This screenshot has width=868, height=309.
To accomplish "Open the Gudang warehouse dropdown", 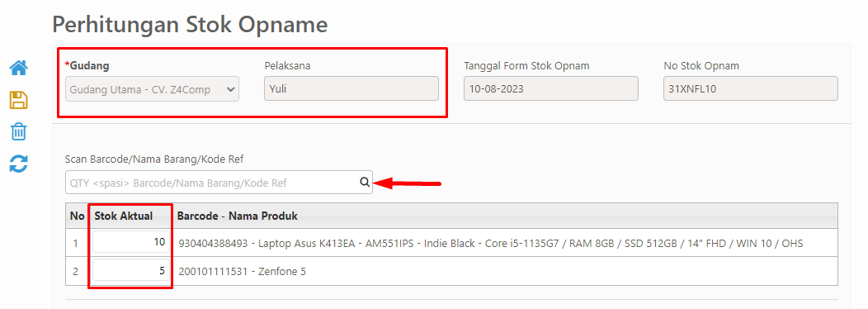I will (153, 88).
